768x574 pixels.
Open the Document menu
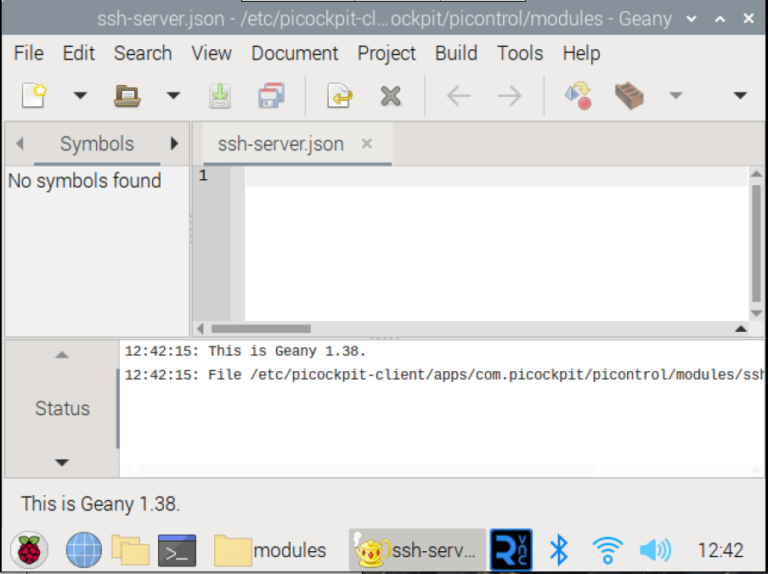tap(294, 53)
